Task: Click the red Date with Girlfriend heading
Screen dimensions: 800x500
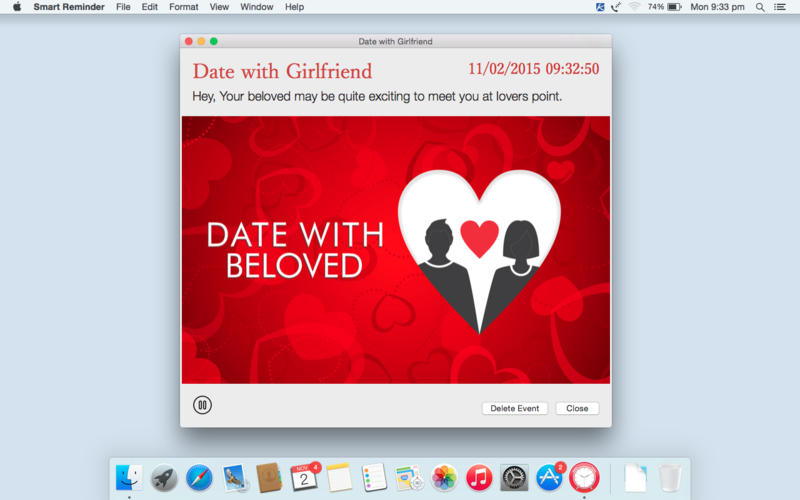Action: coord(282,71)
